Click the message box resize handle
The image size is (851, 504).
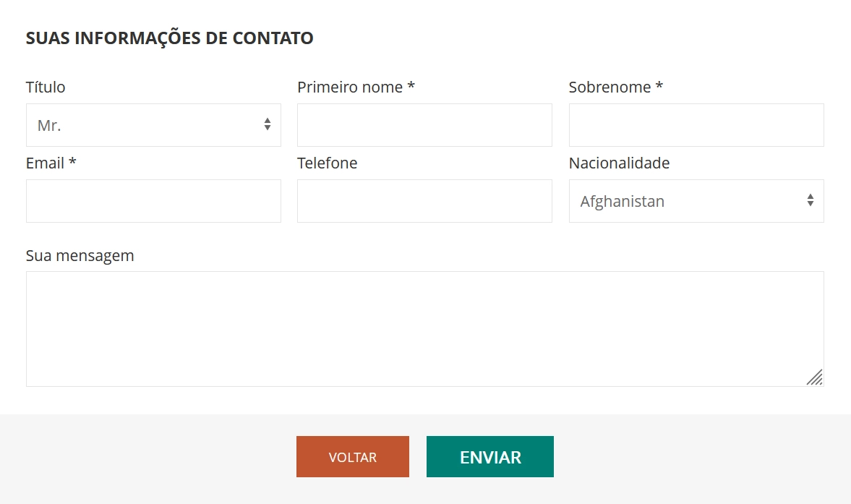tap(815, 377)
